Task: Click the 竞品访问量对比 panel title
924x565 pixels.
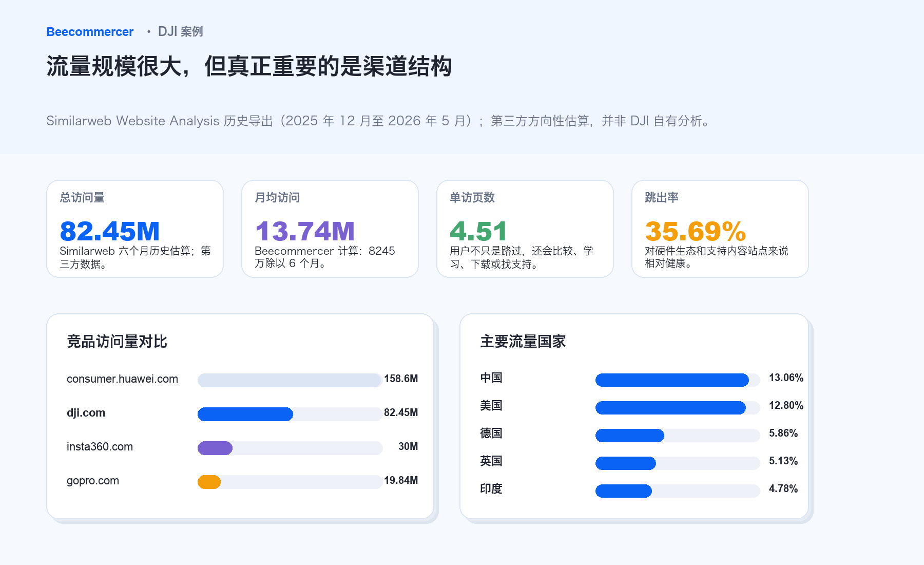Action: [117, 342]
